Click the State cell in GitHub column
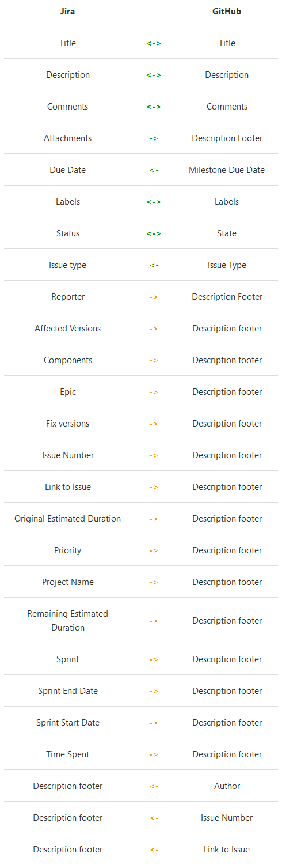The height and width of the screenshot is (868, 282). pos(227,233)
